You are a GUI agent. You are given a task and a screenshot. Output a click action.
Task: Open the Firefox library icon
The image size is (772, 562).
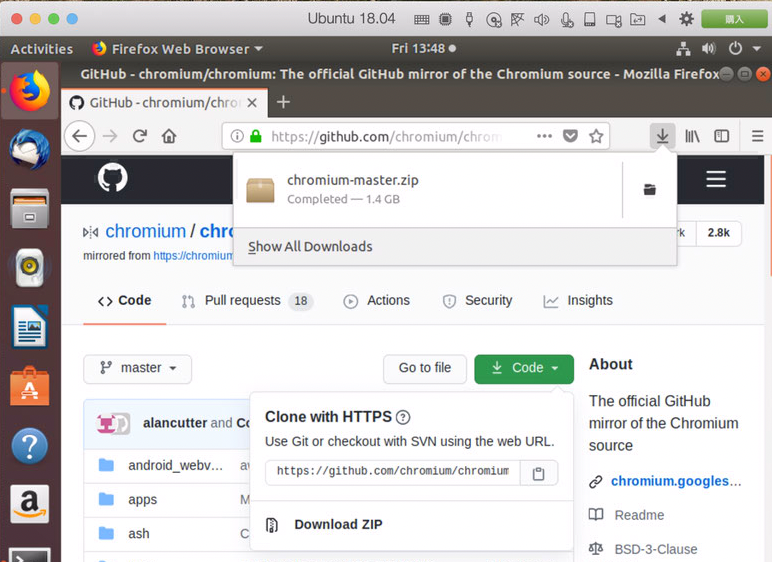click(692, 136)
